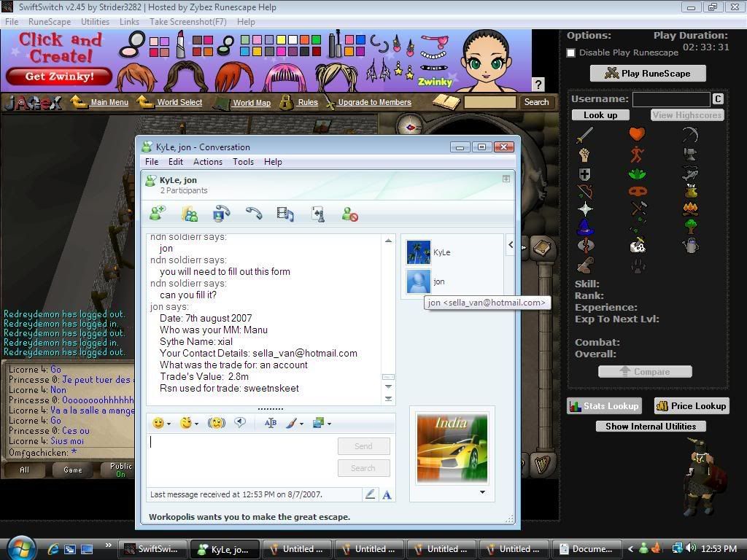Select the Woodcutting tree skill icon
The height and width of the screenshot is (560, 747).
(690, 226)
